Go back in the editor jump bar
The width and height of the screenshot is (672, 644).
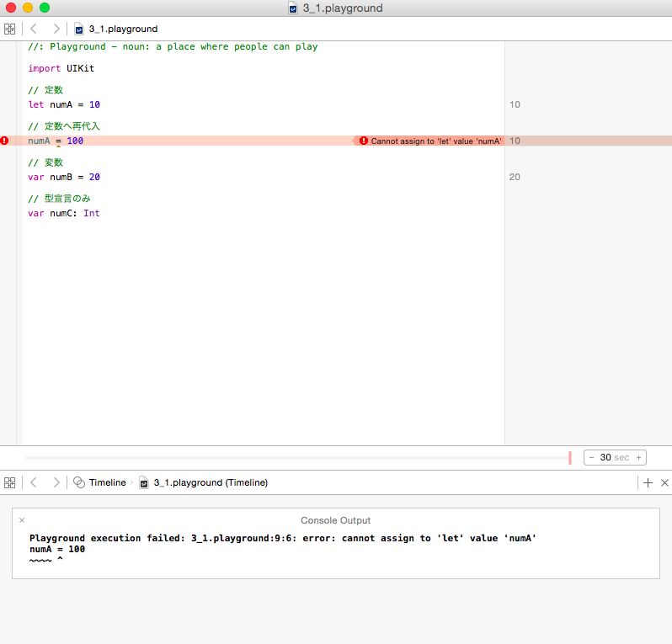click(34, 29)
